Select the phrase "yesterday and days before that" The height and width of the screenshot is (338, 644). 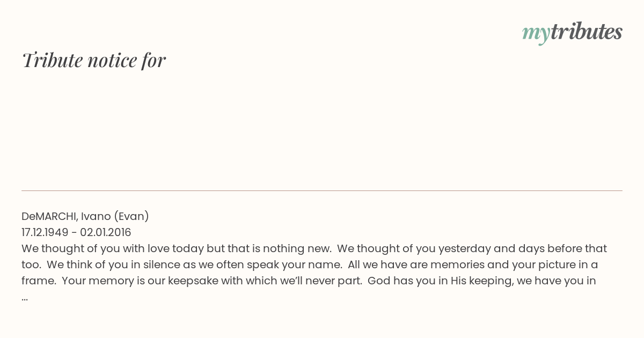click(523, 249)
